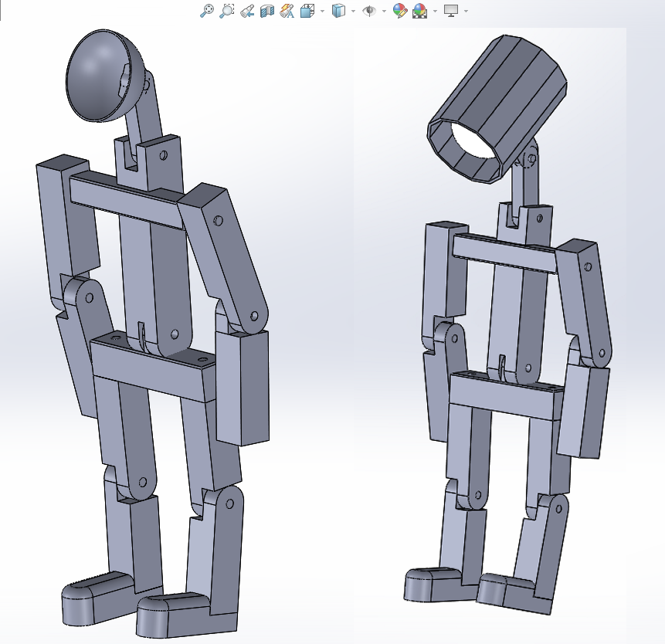
Task: Toggle the Hide/Show Items eye icon
Action: pos(369,11)
